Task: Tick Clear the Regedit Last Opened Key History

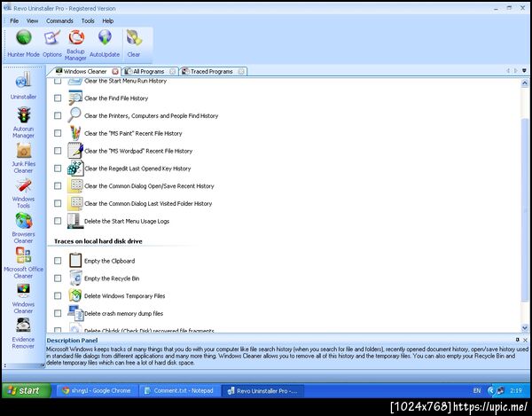Action: click(58, 169)
